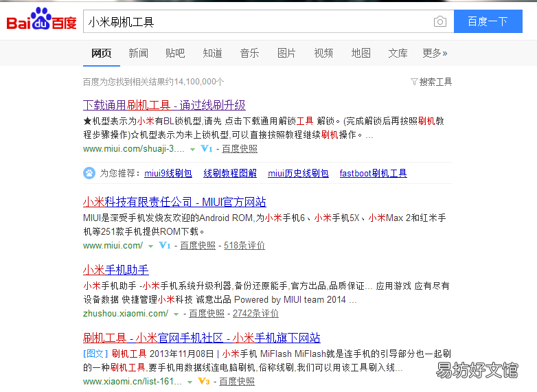Open 2742条评价 reviews link
Viewport: 537px width, 392px height.
[x=256, y=314]
